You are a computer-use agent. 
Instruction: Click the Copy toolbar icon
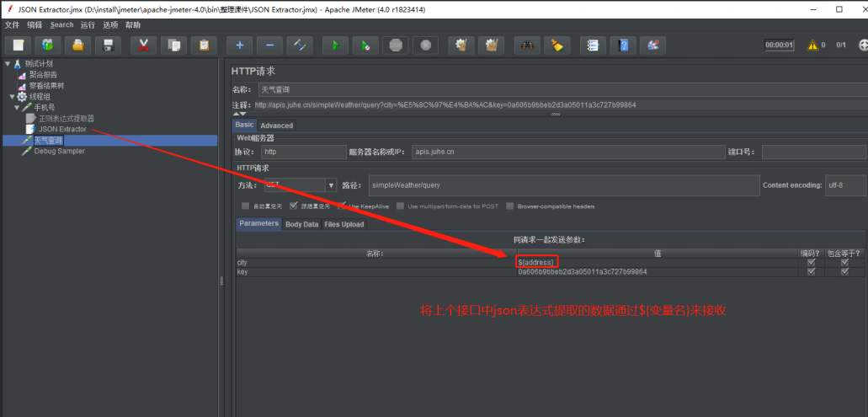point(173,45)
